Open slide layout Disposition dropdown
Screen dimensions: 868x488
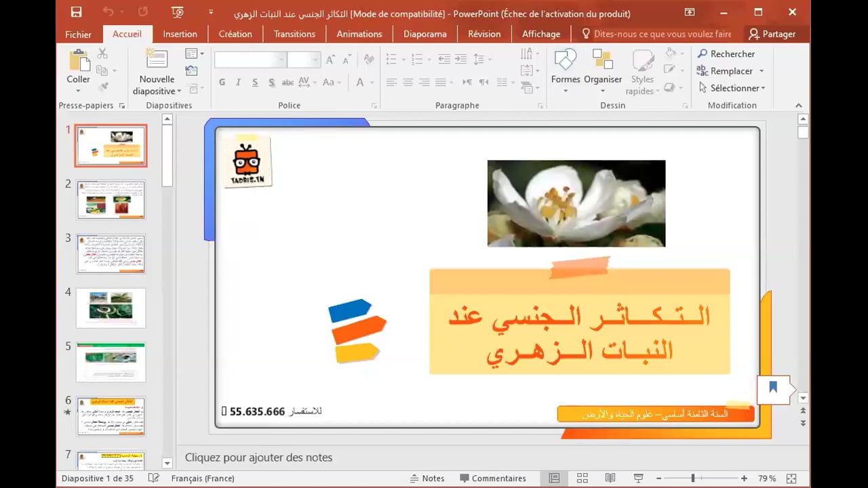click(195, 54)
